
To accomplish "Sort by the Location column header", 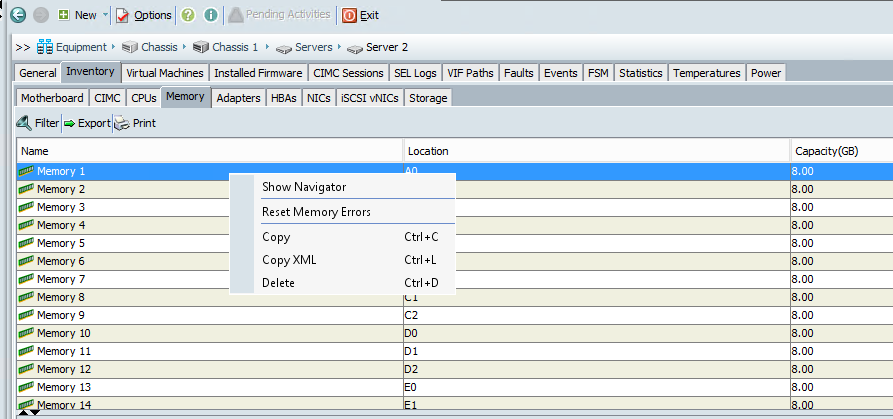I will [x=427, y=151].
